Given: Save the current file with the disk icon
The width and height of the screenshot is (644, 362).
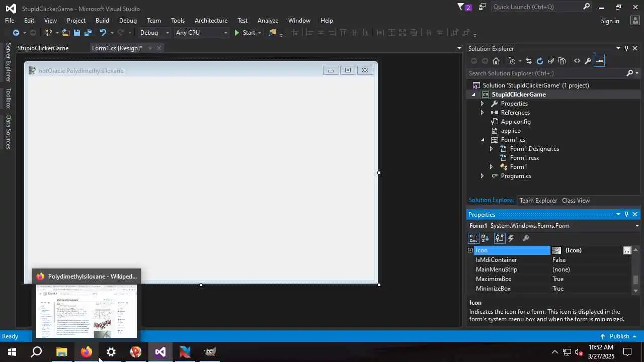Looking at the screenshot, I should coord(77,33).
